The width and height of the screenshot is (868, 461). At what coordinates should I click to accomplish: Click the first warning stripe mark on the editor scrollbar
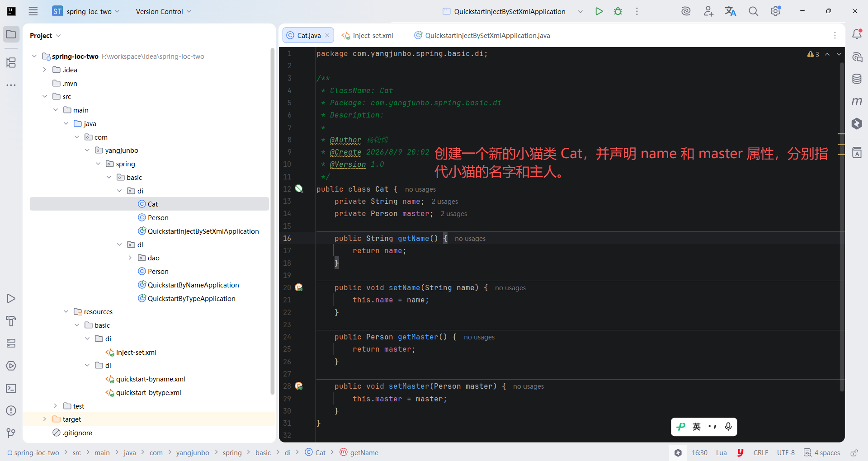click(841, 134)
